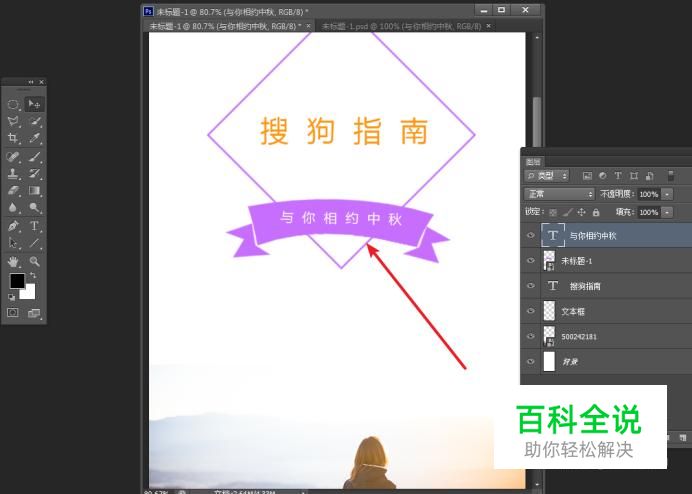This screenshot has height=494, width=692.
Task: Hide the 搜狗指南 text layer
Action: click(x=531, y=286)
